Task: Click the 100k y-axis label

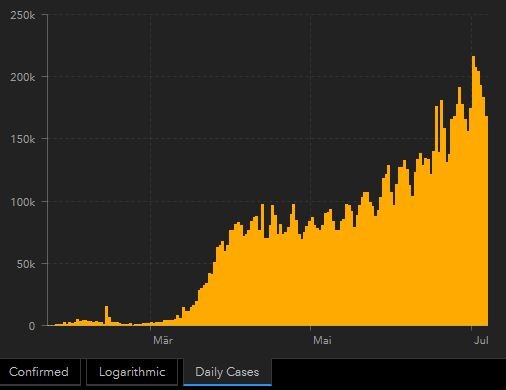Action: [22, 202]
